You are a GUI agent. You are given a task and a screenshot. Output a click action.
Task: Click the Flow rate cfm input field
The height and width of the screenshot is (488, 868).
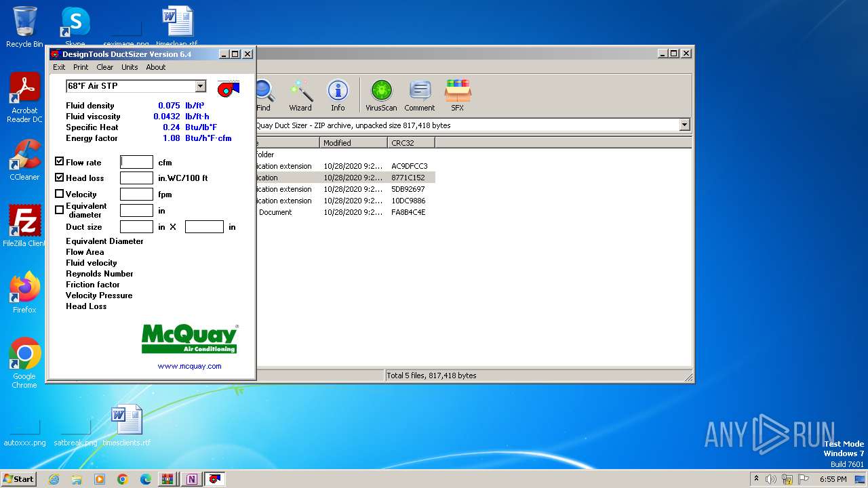coord(136,162)
